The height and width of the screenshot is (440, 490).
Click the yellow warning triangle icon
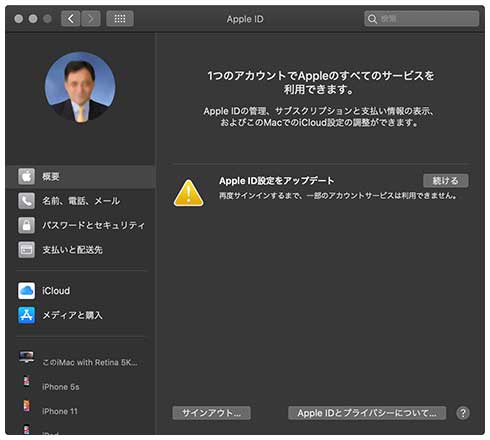point(189,193)
